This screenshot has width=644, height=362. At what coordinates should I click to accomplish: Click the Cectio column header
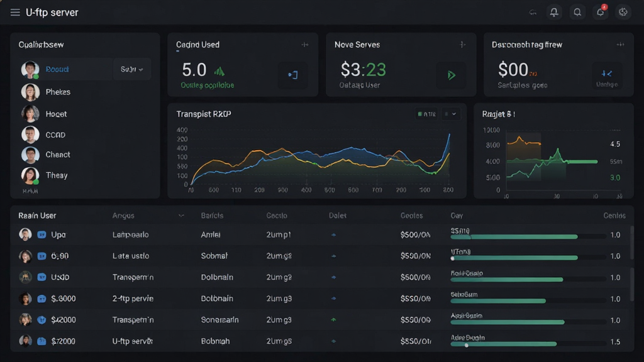click(x=277, y=216)
